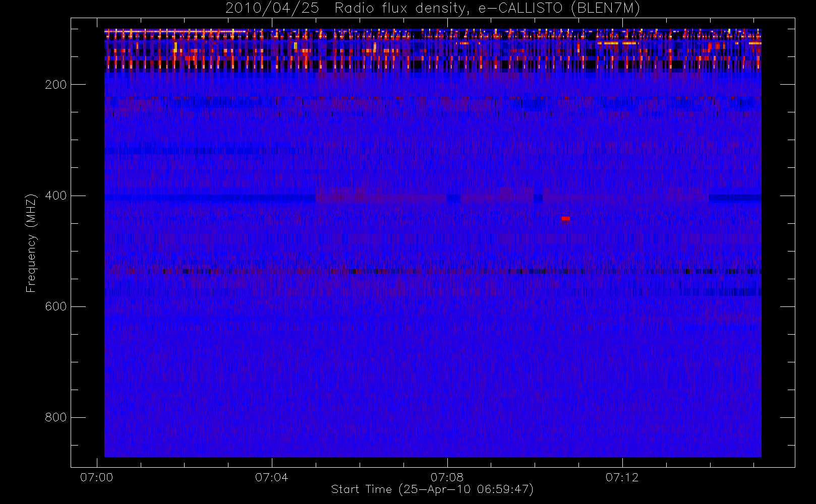The image size is (816, 504).
Task: Click the 600 frequency tick label
Action: [x=56, y=306]
